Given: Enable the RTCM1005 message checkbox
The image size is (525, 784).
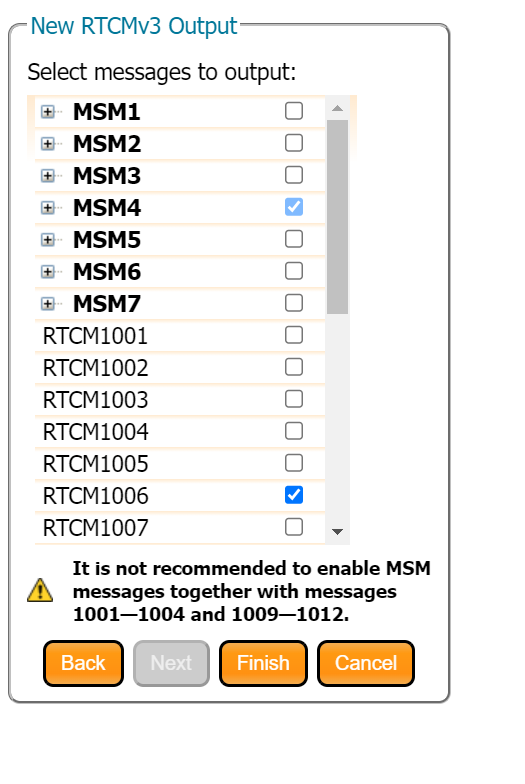Looking at the screenshot, I should coord(294,463).
